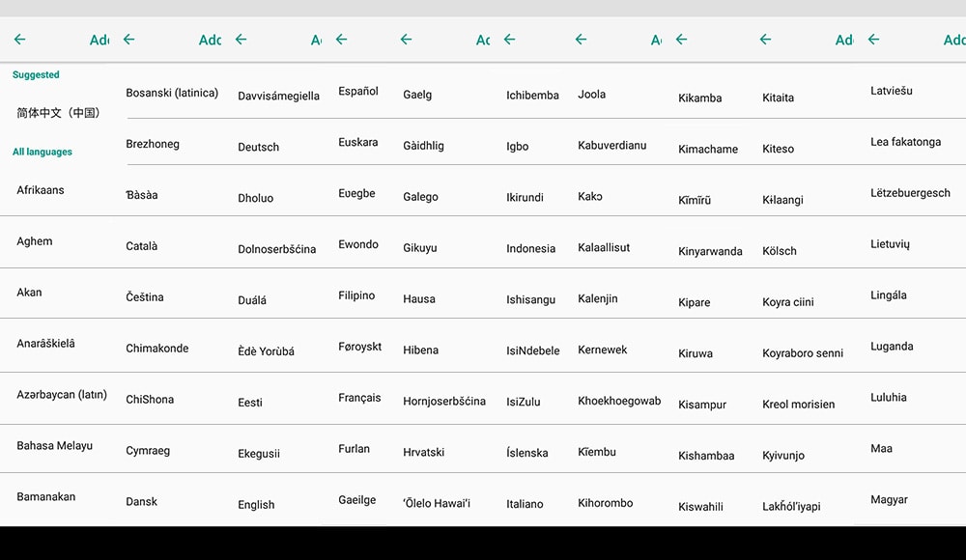Choose Kölsch from the list

tap(779, 251)
